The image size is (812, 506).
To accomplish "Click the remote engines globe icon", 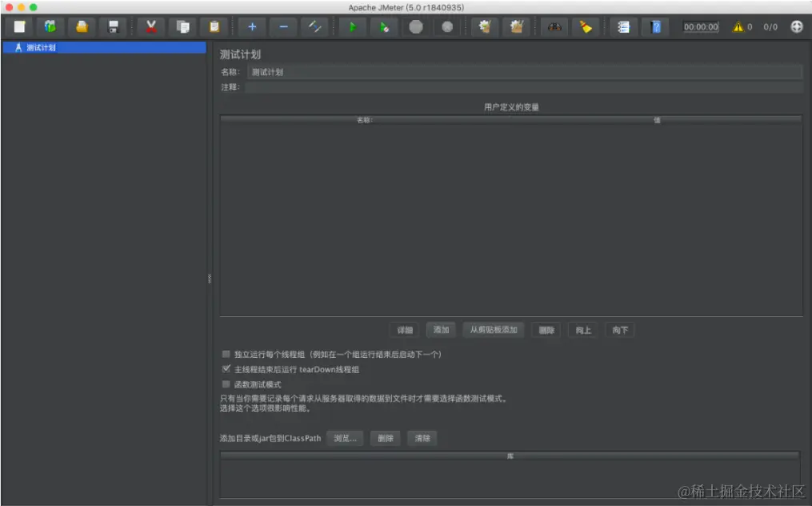I will pyautogui.click(x=797, y=26).
